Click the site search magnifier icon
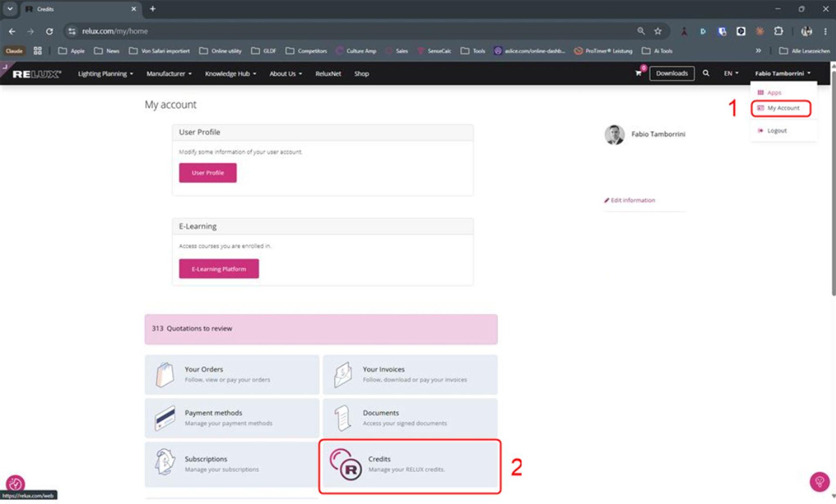This screenshot has width=836, height=504. click(706, 73)
